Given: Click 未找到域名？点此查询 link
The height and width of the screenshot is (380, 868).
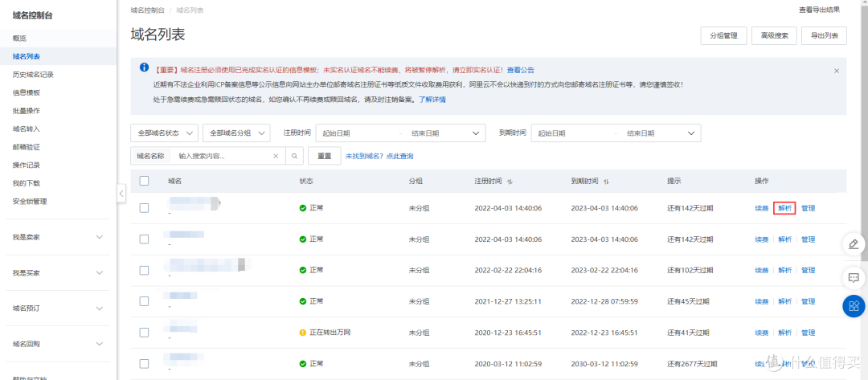Looking at the screenshot, I should (x=379, y=156).
